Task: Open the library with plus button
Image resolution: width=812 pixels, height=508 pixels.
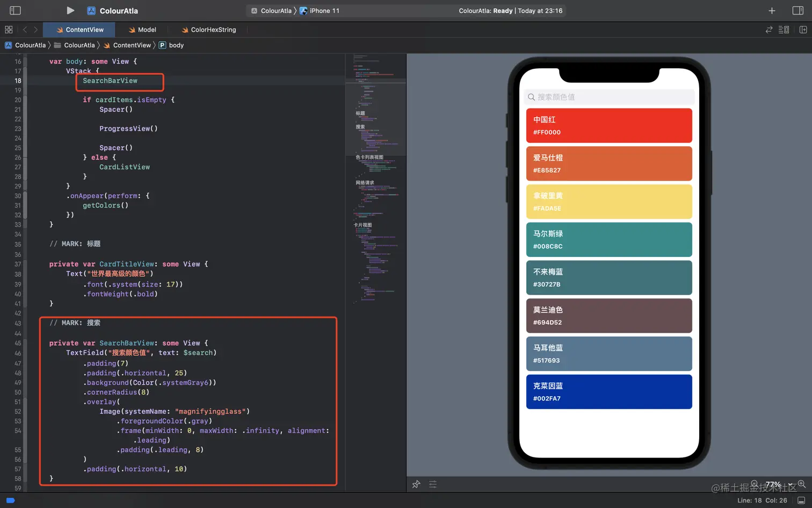Action: (x=772, y=10)
